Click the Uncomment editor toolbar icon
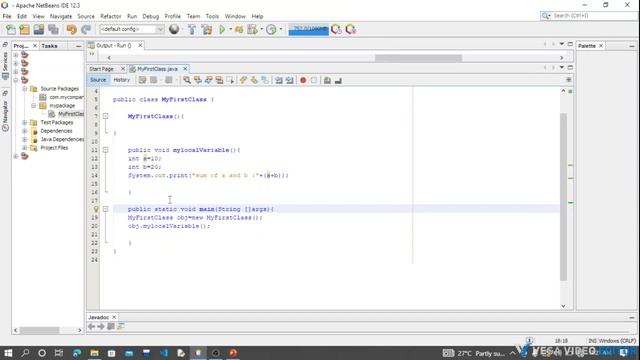The width and height of the screenshot is (640, 360). tap(338, 80)
